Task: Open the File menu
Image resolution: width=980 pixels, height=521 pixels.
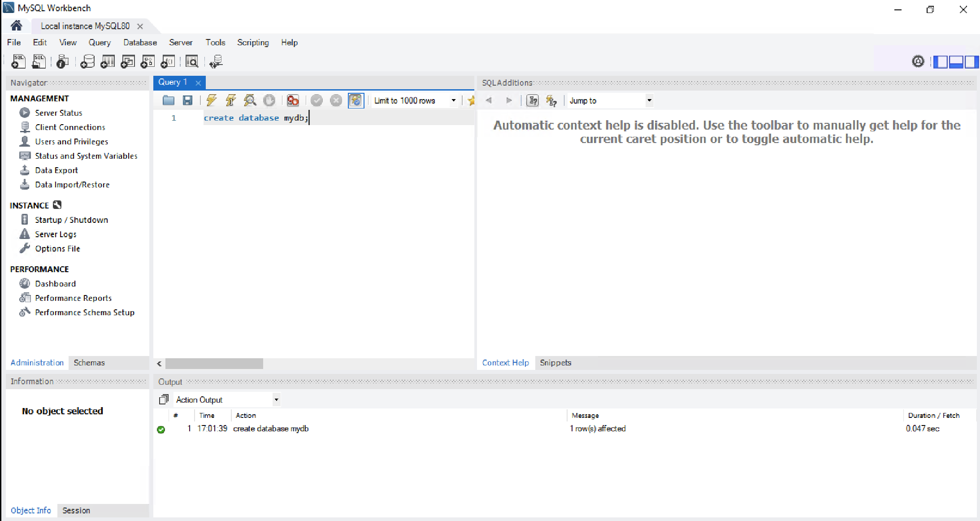Action: point(14,42)
